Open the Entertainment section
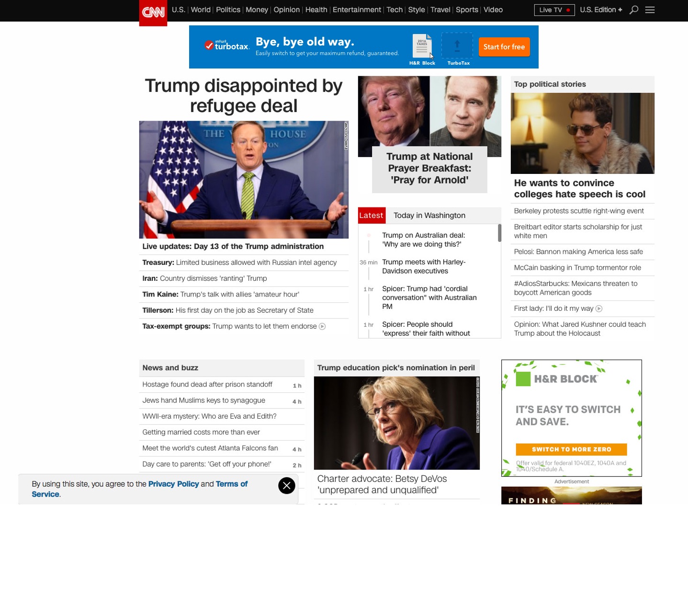This screenshot has width=688, height=616. tap(357, 10)
